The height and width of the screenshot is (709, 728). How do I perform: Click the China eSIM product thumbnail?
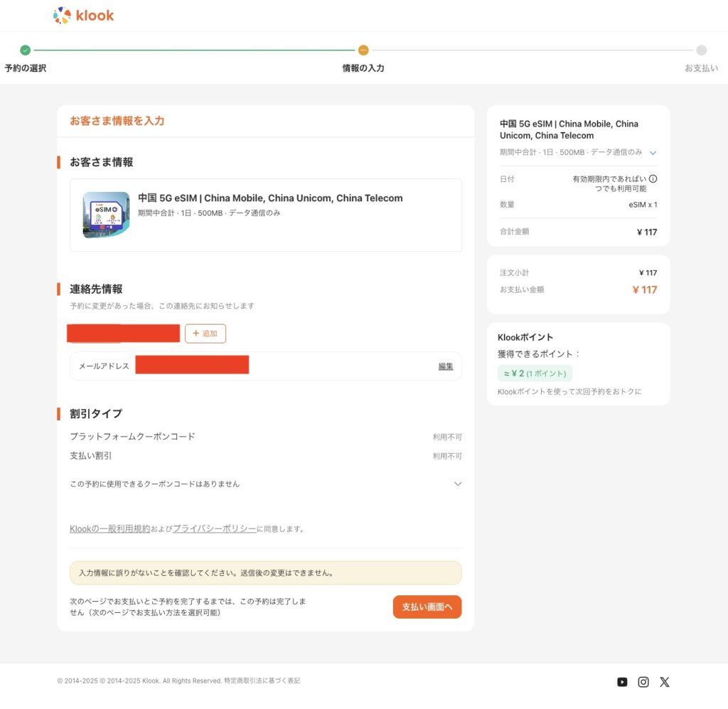(106, 215)
